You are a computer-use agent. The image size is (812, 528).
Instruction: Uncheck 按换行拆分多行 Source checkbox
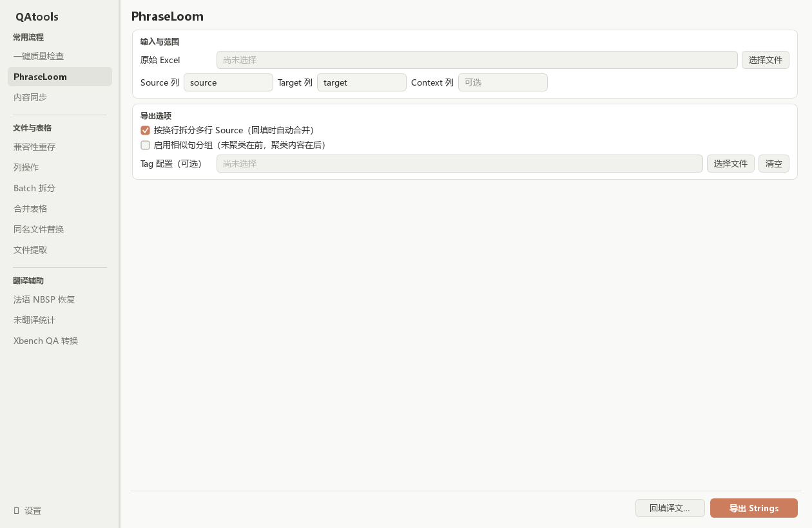(x=146, y=130)
